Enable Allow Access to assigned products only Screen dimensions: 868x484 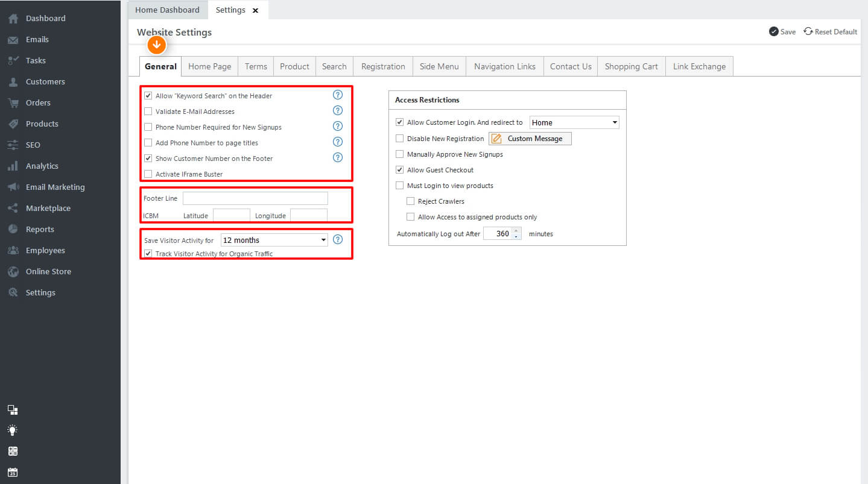click(x=410, y=217)
